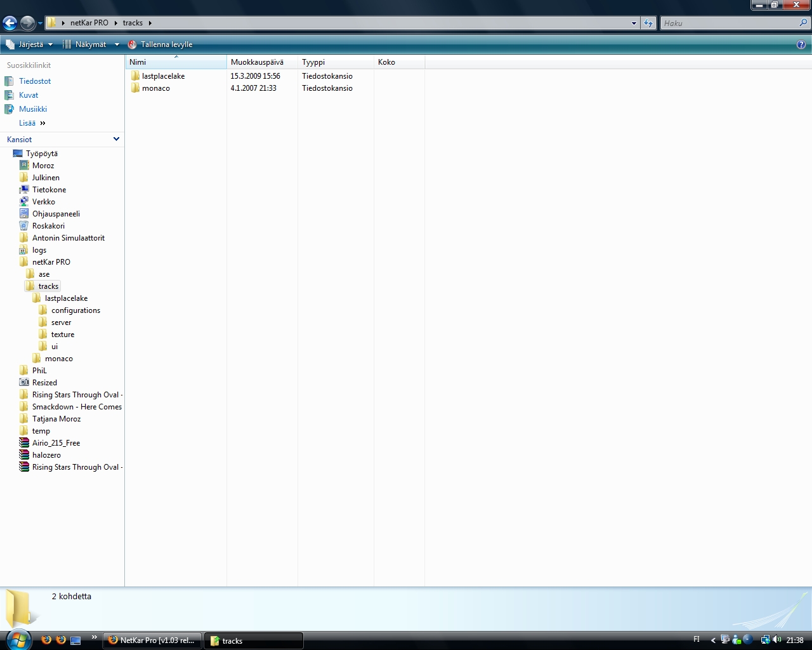Image resolution: width=812 pixels, height=650 pixels.
Task: Click Tallenna levylle to burn to disc
Action: (x=160, y=44)
